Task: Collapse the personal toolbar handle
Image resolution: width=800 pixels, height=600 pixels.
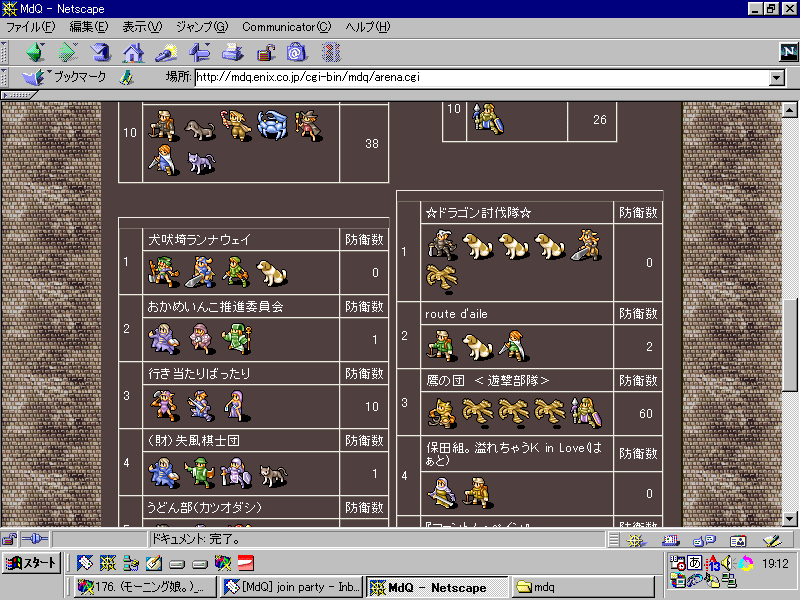Action: [x=19, y=95]
